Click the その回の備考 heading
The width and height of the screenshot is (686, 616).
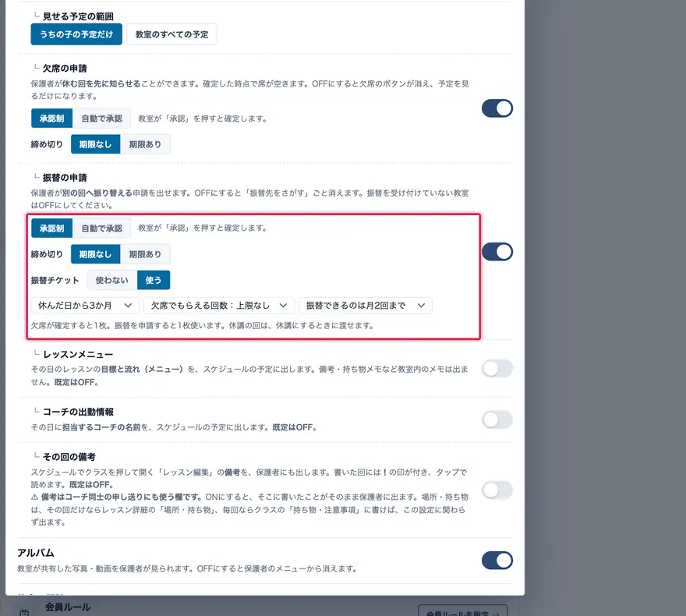69,457
